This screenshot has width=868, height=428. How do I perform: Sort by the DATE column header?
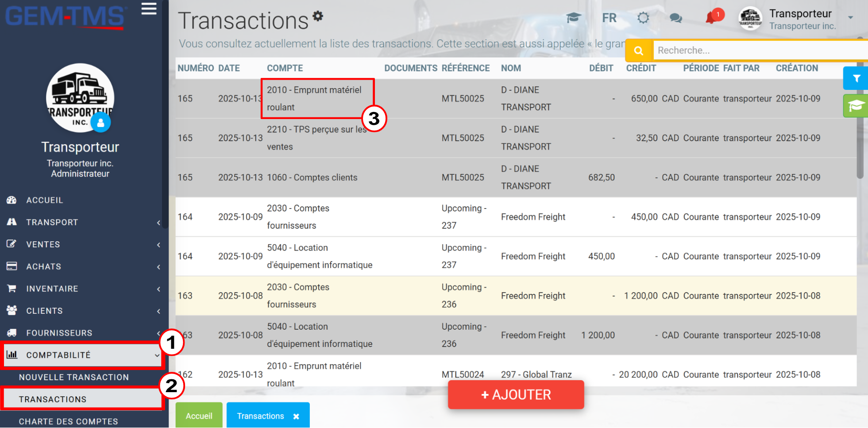[229, 68]
